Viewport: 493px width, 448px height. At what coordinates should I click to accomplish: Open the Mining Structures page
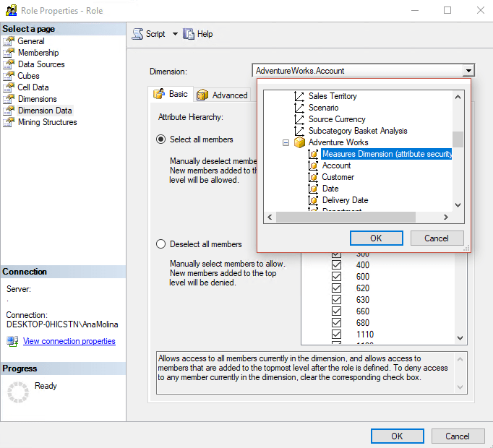click(x=48, y=122)
